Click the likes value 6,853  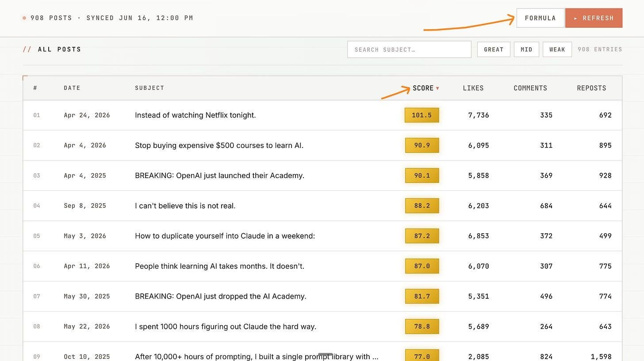tap(479, 236)
